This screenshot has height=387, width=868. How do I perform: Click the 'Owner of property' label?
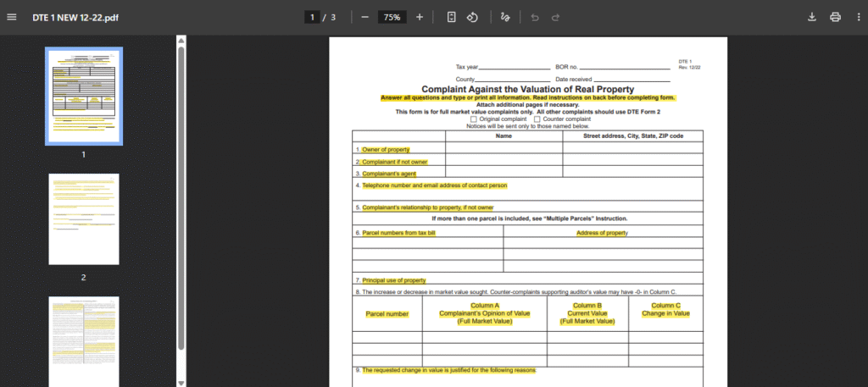click(386, 149)
